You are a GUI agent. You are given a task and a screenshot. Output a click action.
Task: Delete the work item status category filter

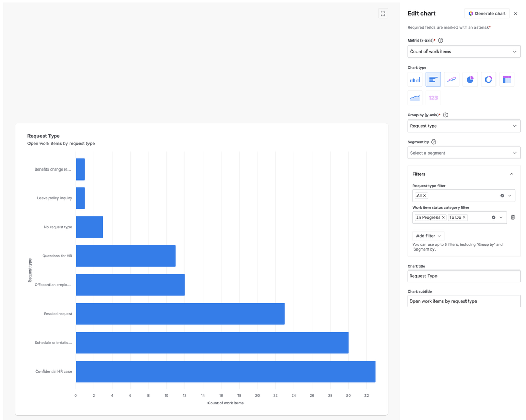click(x=513, y=217)
